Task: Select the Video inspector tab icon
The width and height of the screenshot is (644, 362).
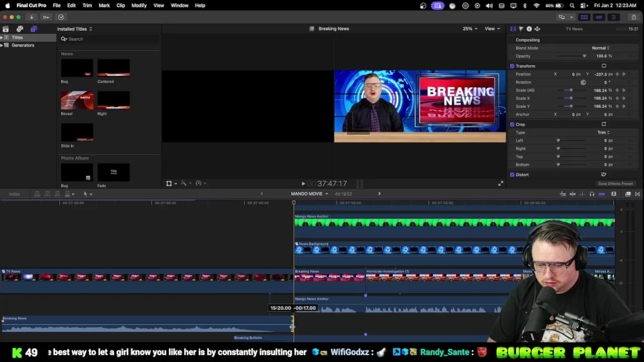Action: point(513,29)
